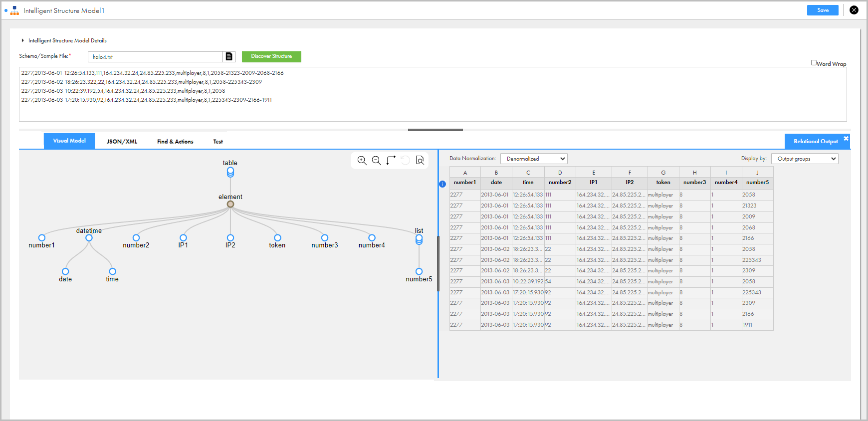Click the number5 cell with value 21323
Viewport: 868px width, 421px height.
(x=758, y=206)
